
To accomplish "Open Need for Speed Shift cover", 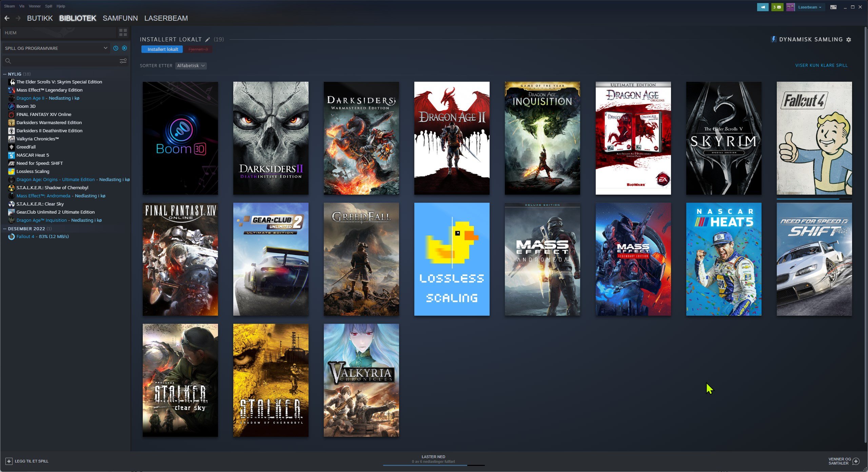I will 814,259.
